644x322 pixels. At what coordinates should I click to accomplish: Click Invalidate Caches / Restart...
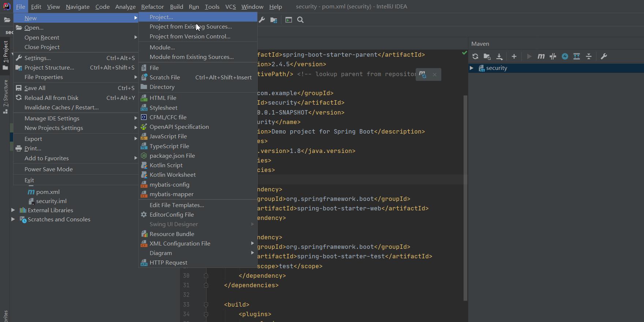76,107
